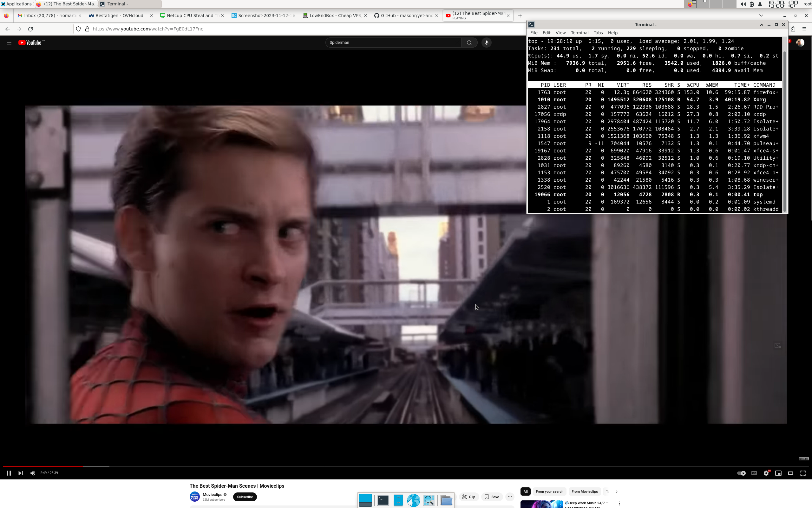This screenshot has width=812, height=508.
Task: Mute the video with the speaker icon
Action: point(33,473)
